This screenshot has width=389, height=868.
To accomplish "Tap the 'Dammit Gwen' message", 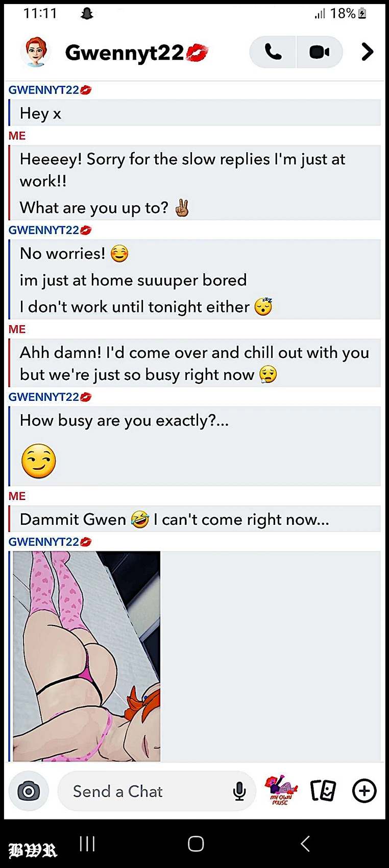I will tap(195, 519).
